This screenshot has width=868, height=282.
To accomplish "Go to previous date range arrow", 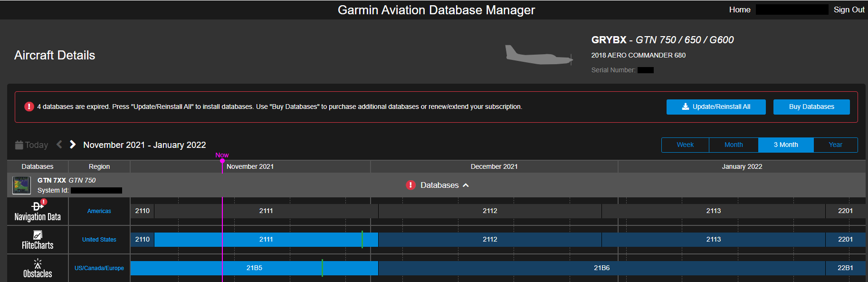I will pyautogui.click(x=59, y=144).
